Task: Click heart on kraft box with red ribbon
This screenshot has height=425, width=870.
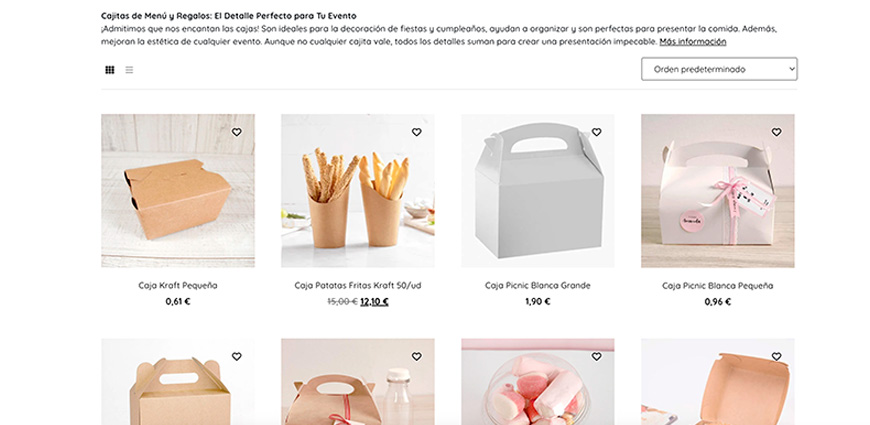Action: (417, 357)
